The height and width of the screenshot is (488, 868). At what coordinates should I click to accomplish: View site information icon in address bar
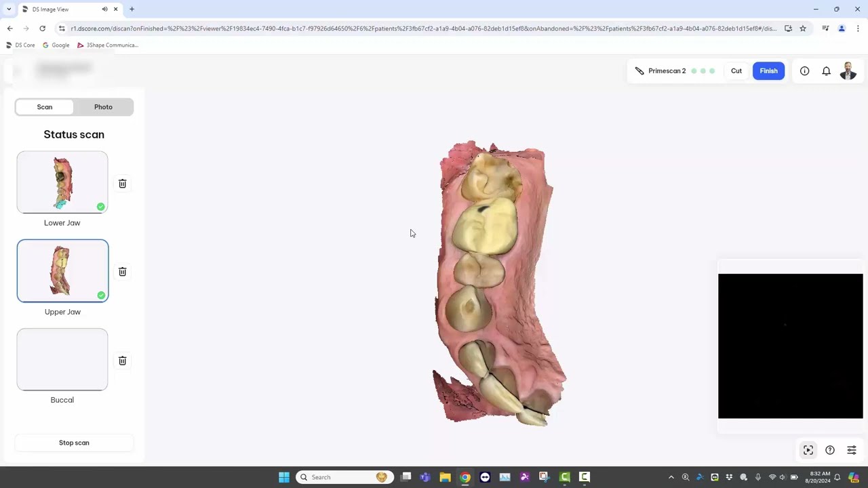click(x=62, y=28)
